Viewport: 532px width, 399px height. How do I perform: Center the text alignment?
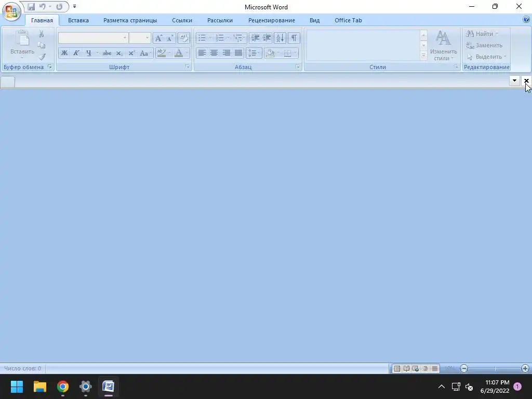pyautogui.click(x=214, y=53)
